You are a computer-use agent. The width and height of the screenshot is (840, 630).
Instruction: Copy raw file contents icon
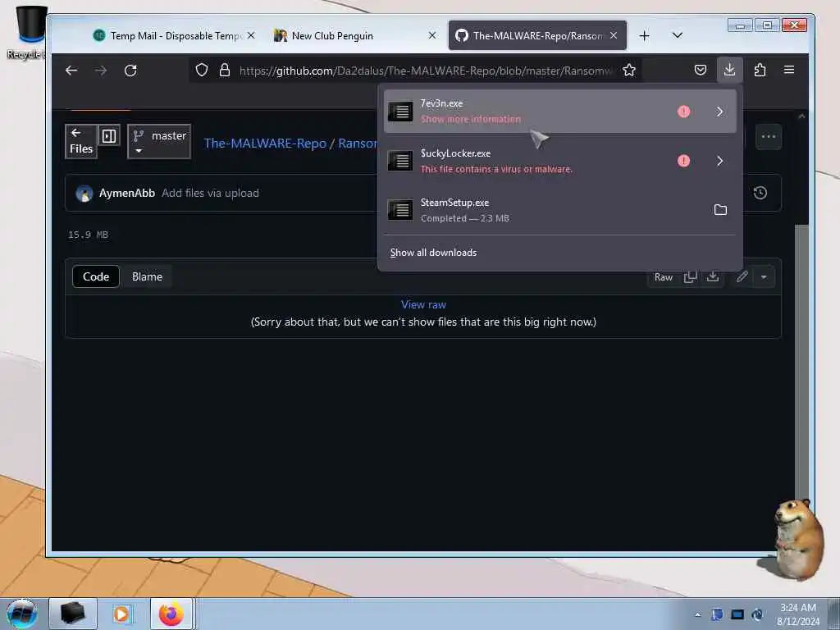pyautogui.click(x=690, y=277)
